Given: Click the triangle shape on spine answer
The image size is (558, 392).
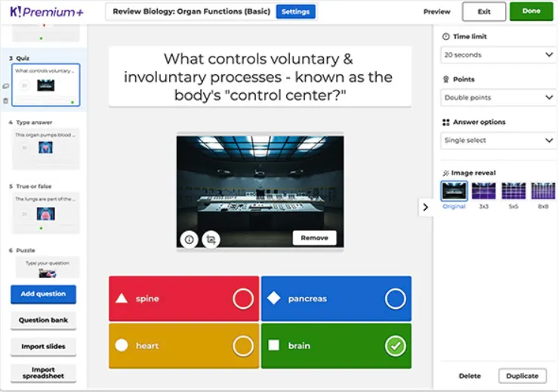Looking at the screenshot, I should tap(122, 298).
